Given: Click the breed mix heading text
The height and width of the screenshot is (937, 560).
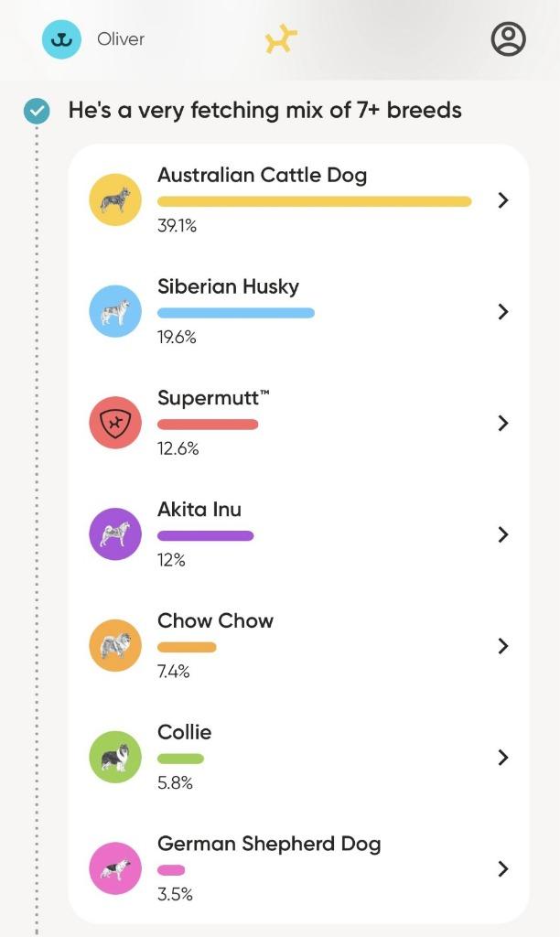Looking at the screenshot, I should [x=264, y=112].
